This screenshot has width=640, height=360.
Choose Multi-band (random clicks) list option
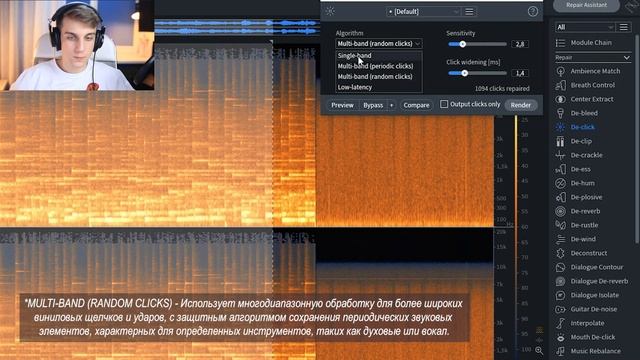(379, 77)
